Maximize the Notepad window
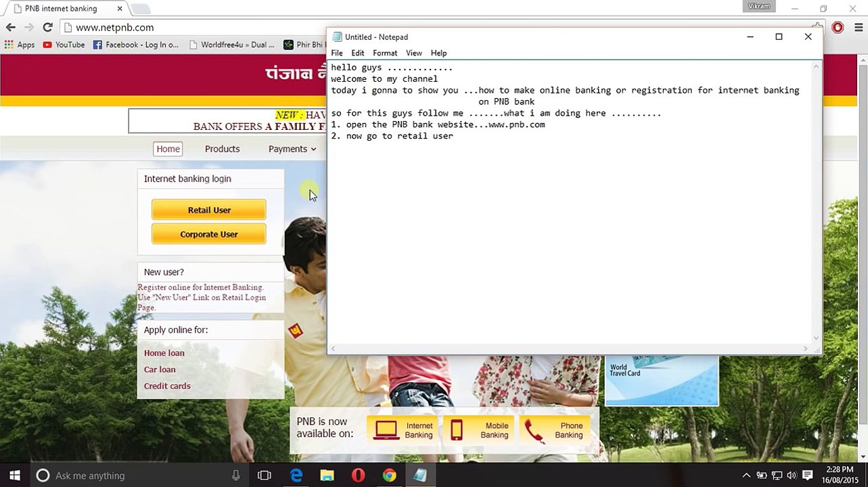 (779, 37)
